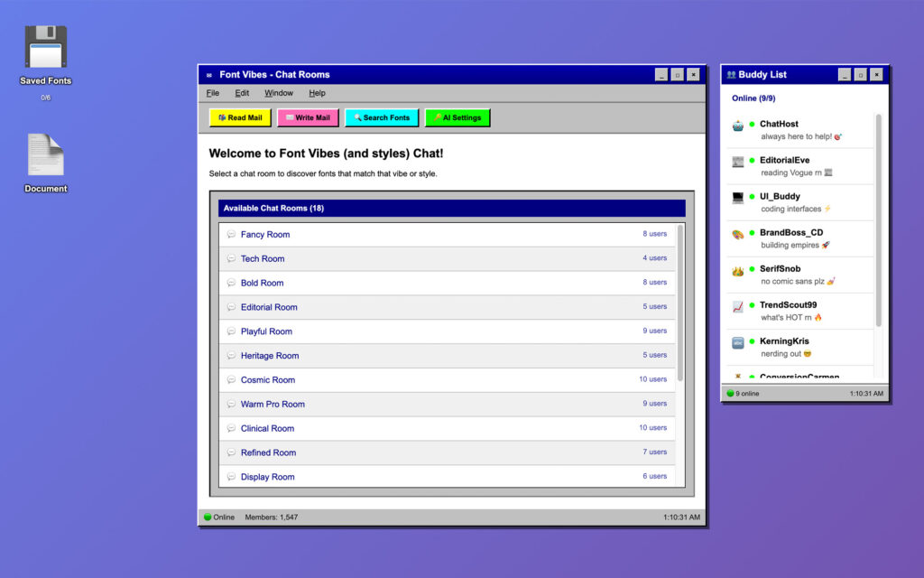Open the Help menu
This screenshot has height=578, width=924.
click(317, 93)
